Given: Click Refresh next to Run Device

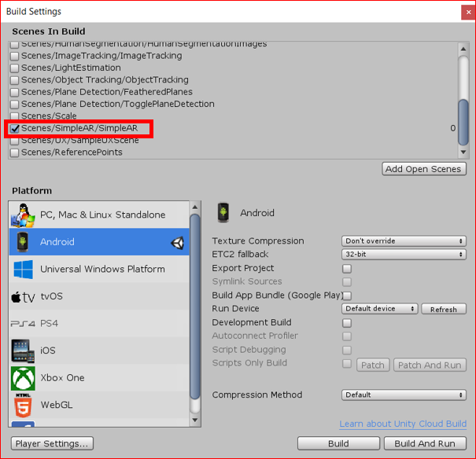Looking at the screenshot, I should coord(444,309).
